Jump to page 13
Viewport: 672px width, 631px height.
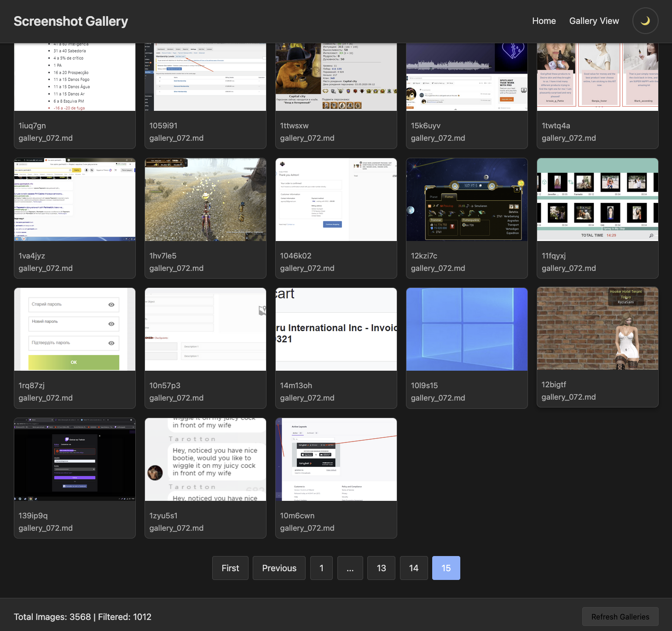382,568
